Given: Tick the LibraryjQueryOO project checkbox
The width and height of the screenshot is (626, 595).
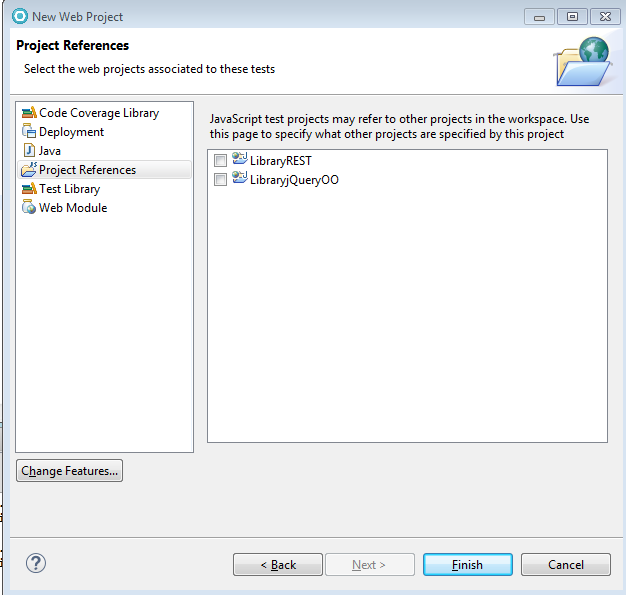Looking at the screenshot, I should [x=220, y=180].
